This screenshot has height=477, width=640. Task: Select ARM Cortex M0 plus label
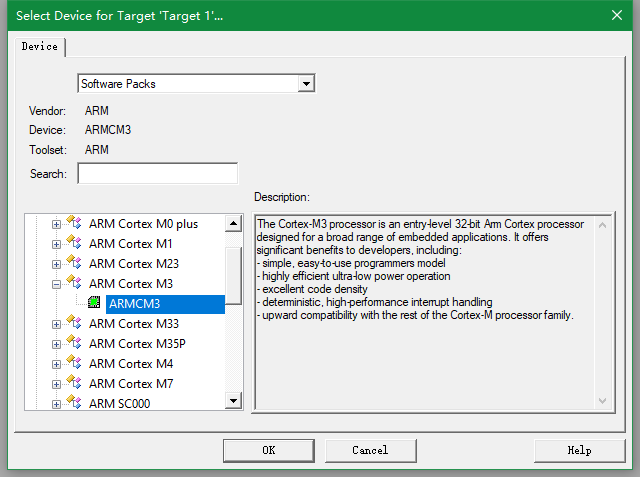tap(143, 224)
